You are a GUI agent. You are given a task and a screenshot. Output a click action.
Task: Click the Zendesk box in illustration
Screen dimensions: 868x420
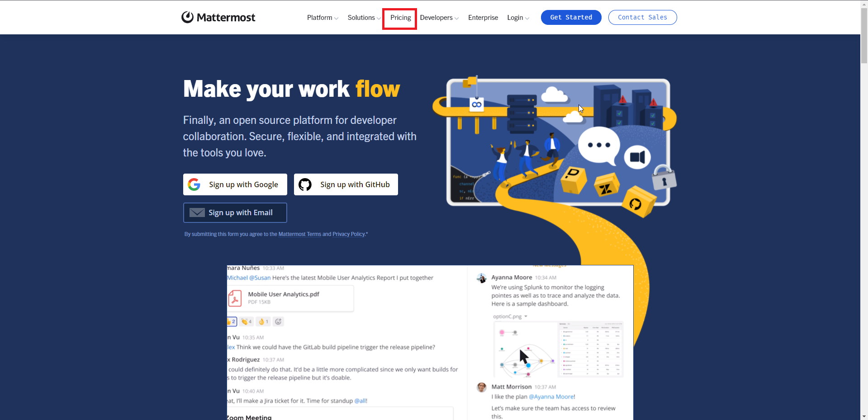[x=606, y=185]
